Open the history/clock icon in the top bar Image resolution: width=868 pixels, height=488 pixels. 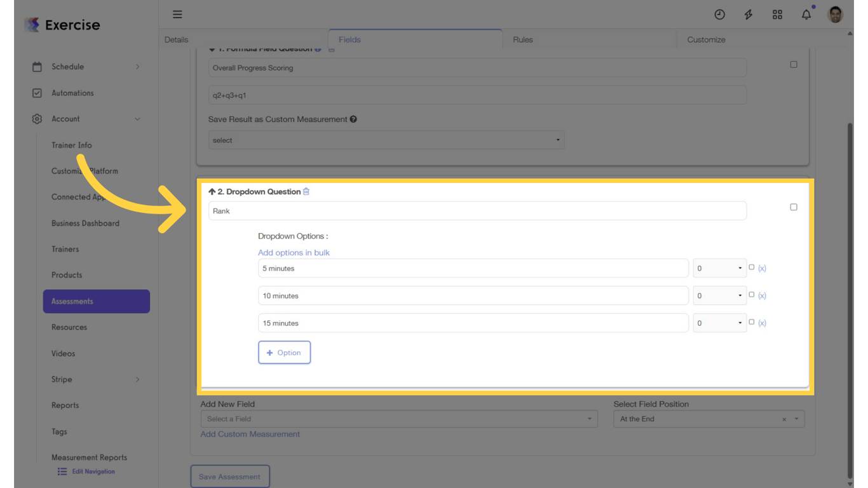click(719, 14)
